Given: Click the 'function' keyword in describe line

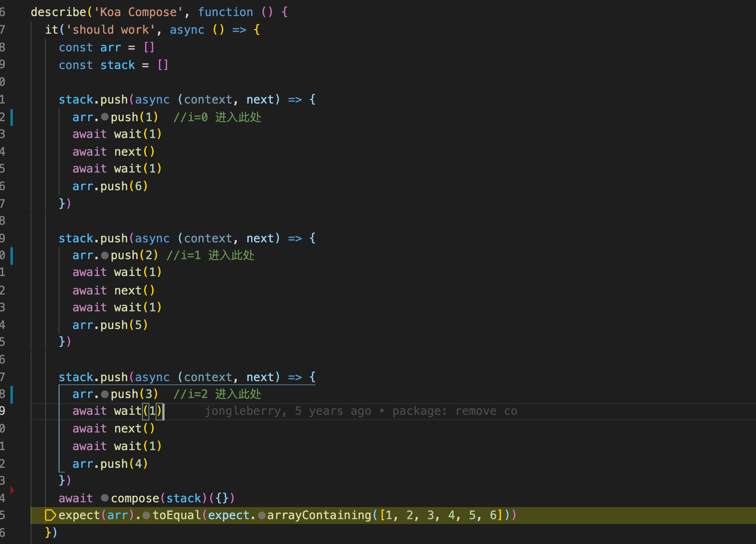Looking at the screenshot, I should point(226,12).
